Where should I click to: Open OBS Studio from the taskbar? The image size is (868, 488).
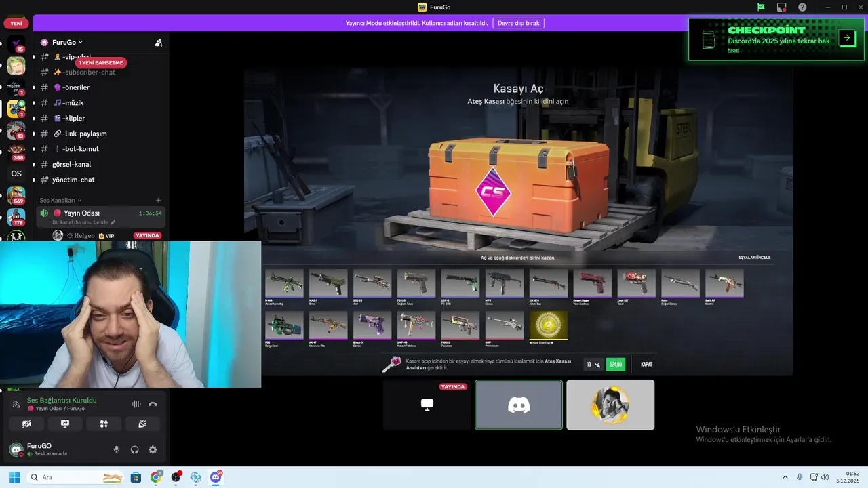click(176, 477)
